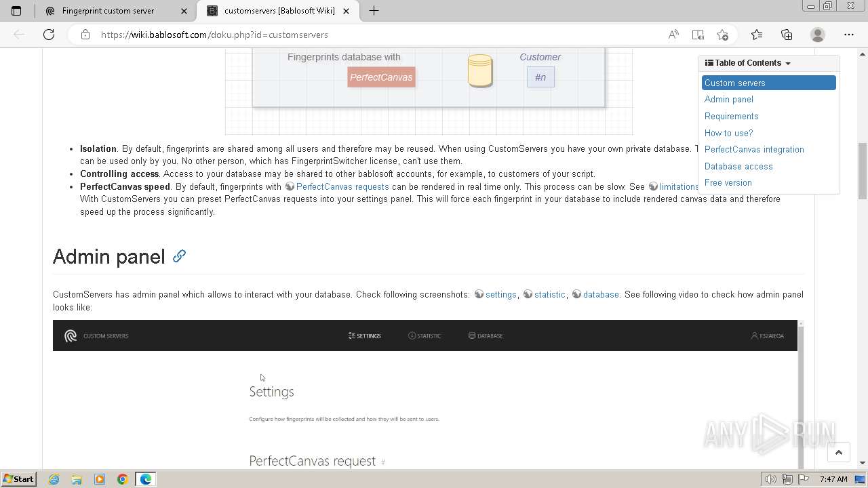This screenshot has height=488, width=868.
Task: Click the PerfectCanvas box in diagram
Action: coord(381,77)
